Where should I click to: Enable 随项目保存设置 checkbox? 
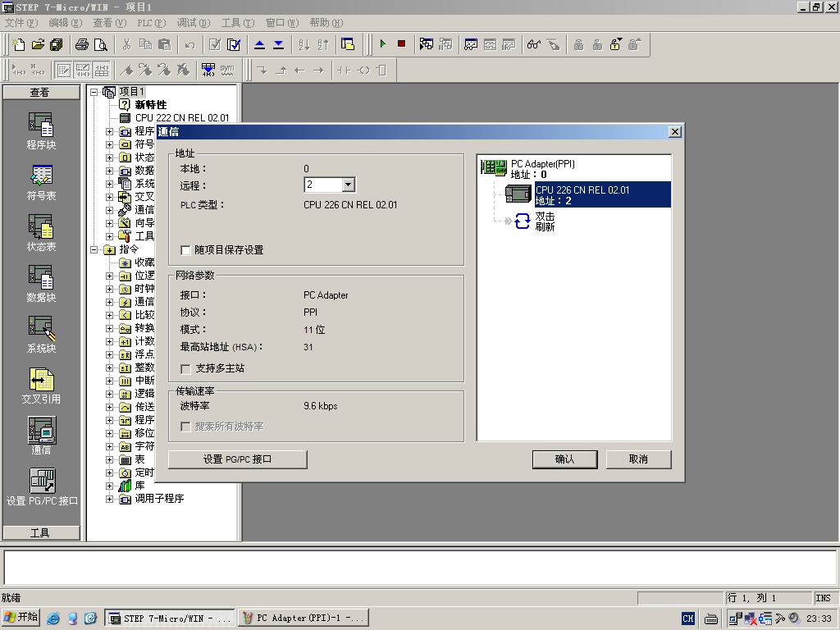(x=185, y=250)
